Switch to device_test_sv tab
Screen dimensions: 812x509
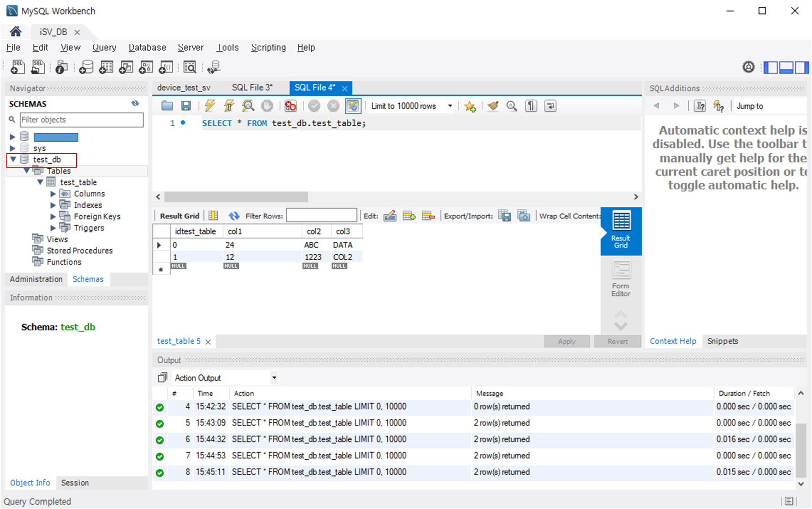184,87
